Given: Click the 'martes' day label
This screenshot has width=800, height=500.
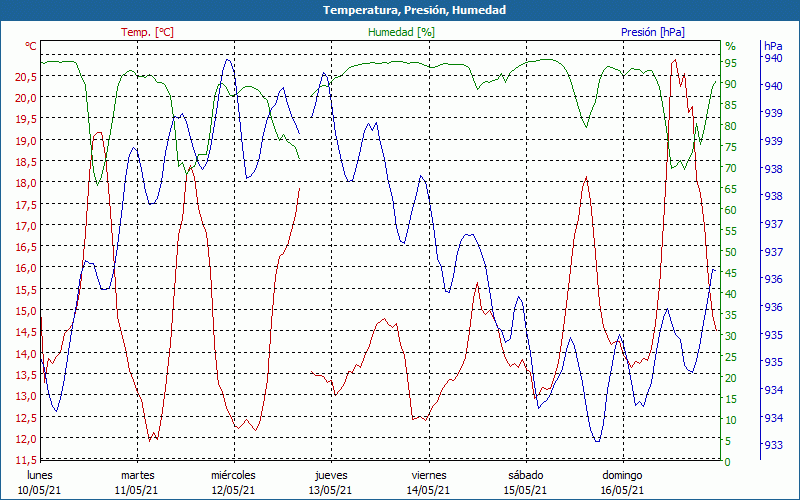Looking at the screenshot, I should [137, 475].
